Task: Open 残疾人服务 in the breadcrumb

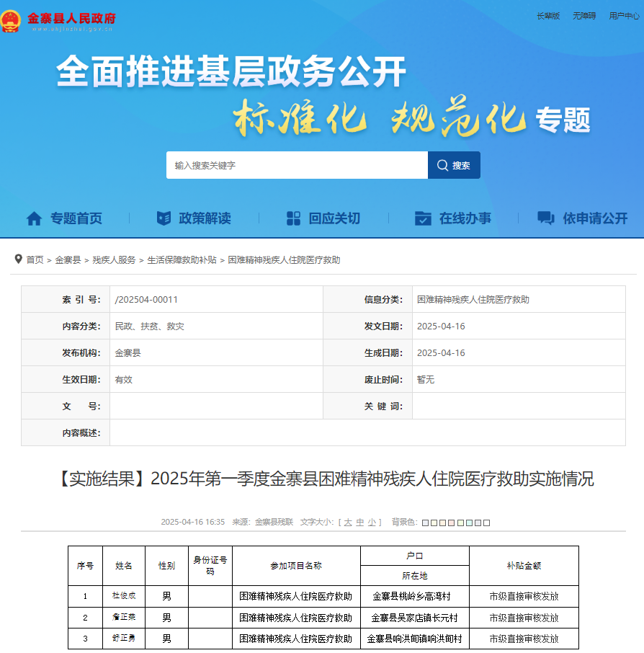Action: 114,260
